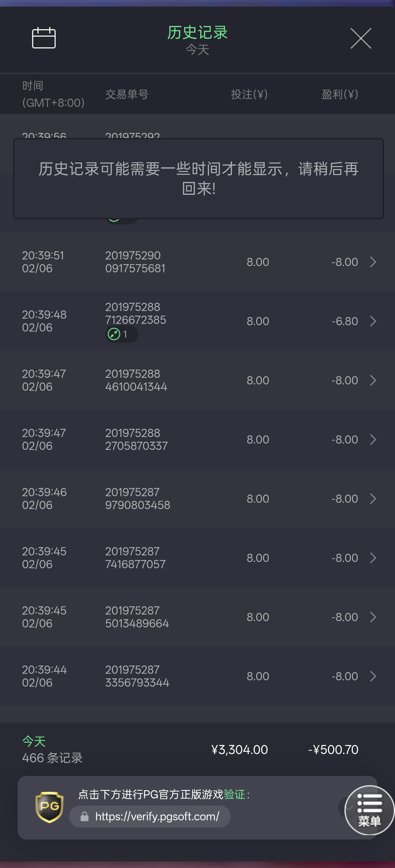
Task: Select the 今天 summary label at bottom
Action: [x=34, y=741]
